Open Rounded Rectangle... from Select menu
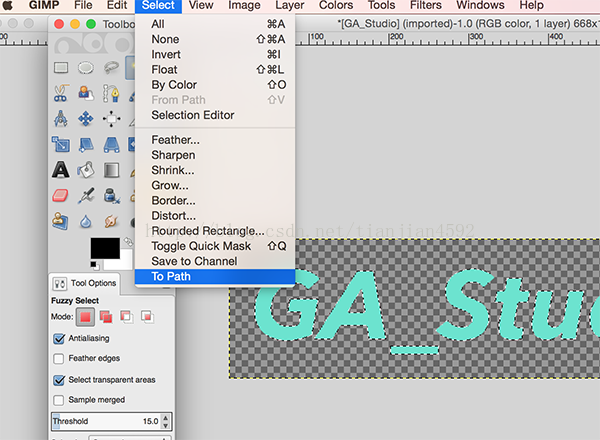Screen dimensions: 600x440 pyautogui.click(x=215, y=231)
